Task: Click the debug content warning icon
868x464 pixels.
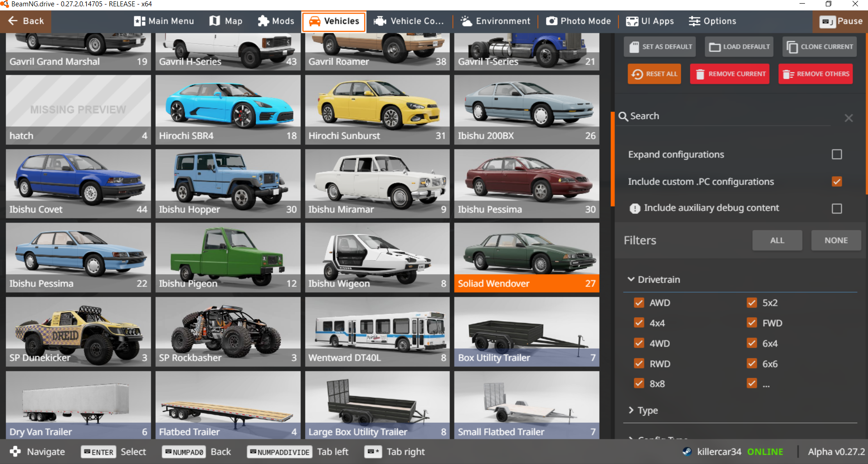Action: (x=635, y=208)
